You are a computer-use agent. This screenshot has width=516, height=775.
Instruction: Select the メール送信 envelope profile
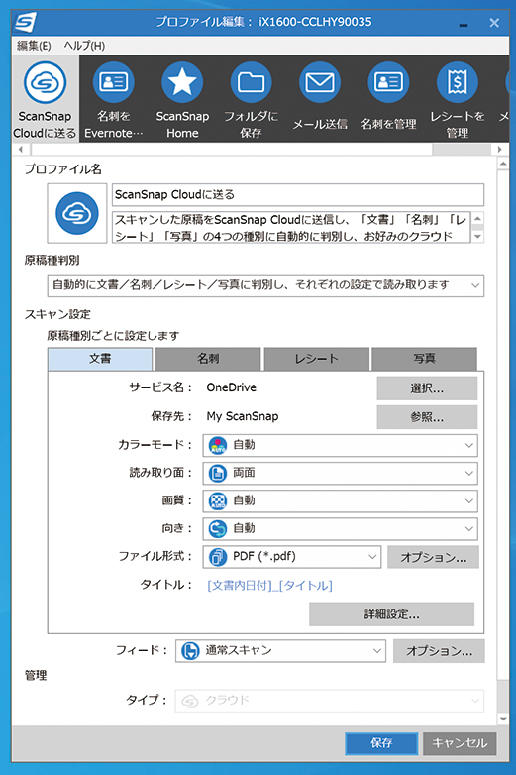(319, 82)
